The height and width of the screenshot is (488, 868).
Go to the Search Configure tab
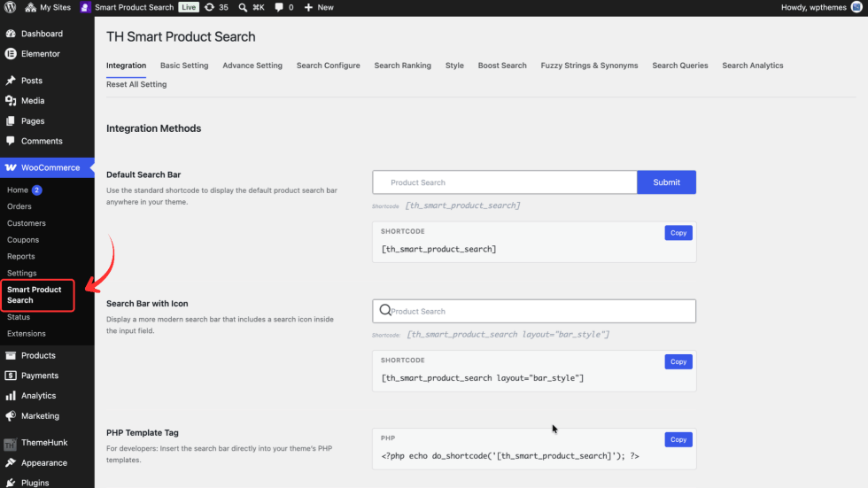[x=329, y=66]
